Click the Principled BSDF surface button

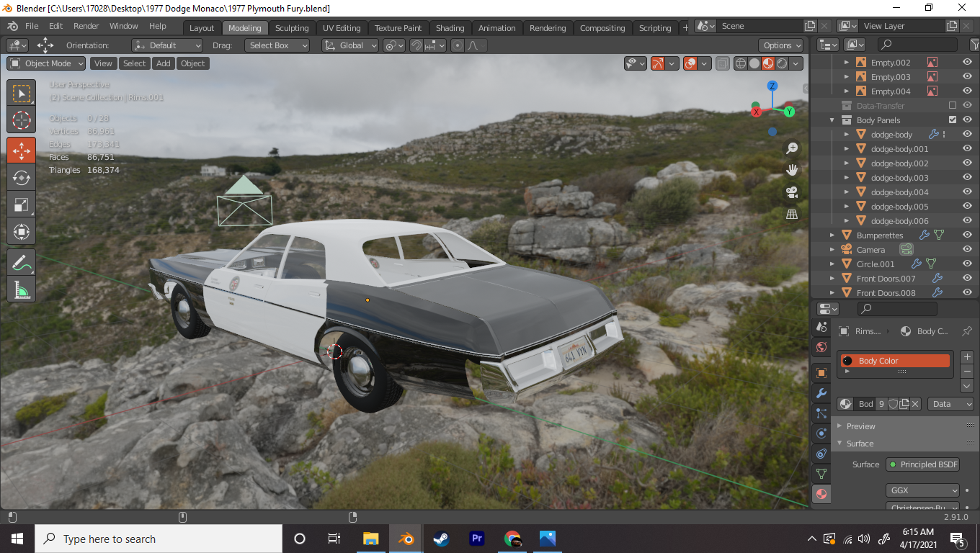coord(922,464)
